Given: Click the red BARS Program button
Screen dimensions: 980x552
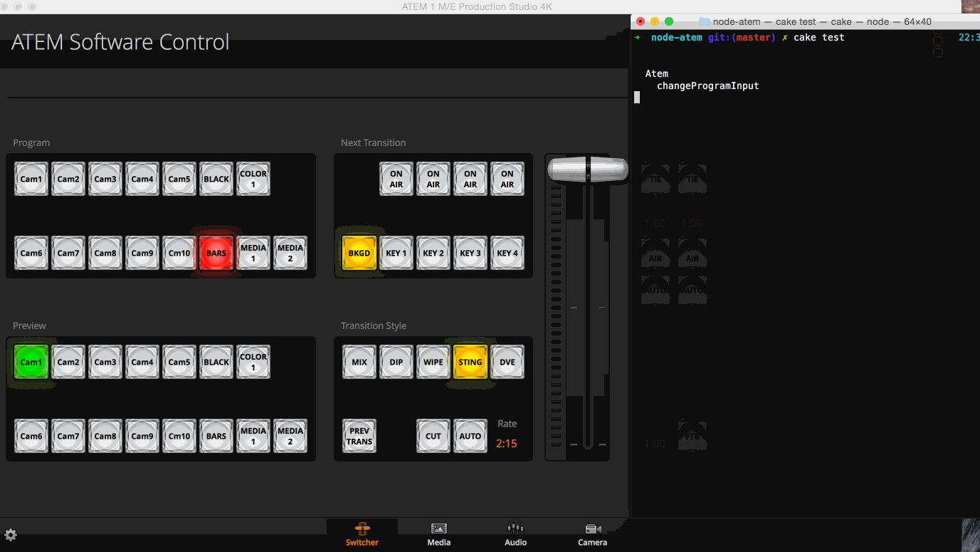Looking at the screenshot, I should tap(216, 253).
